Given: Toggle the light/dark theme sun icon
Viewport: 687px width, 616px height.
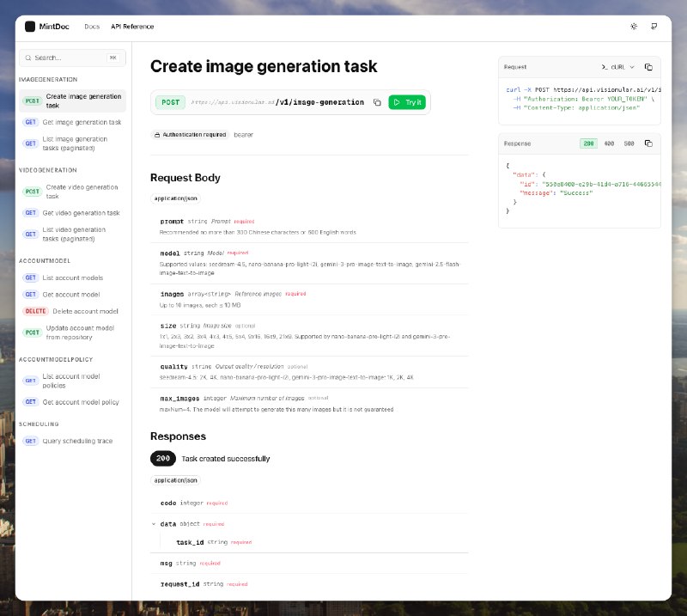Looking at the screenshot, I should (x=634, y=27).
